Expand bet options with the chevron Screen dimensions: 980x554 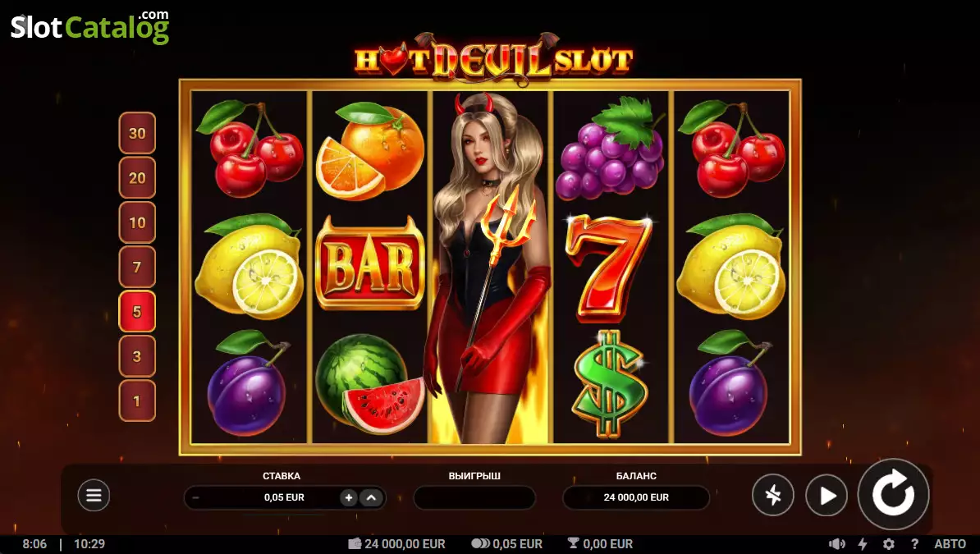[371, 497]
